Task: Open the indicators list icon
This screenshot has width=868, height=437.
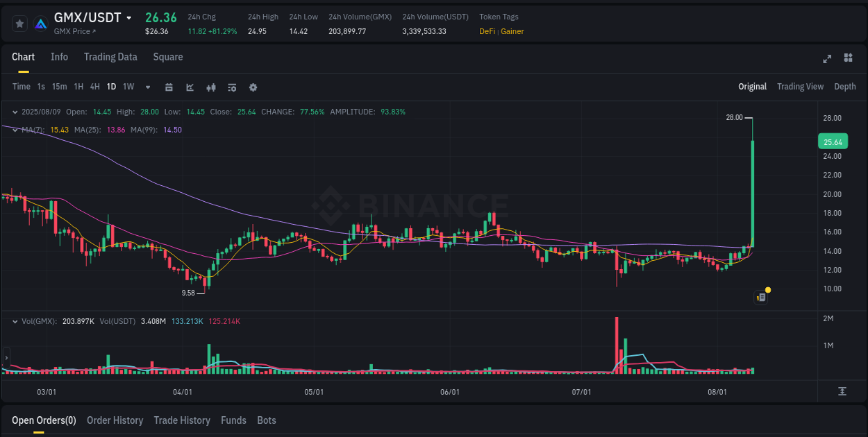Action: [x=232, y=87]
